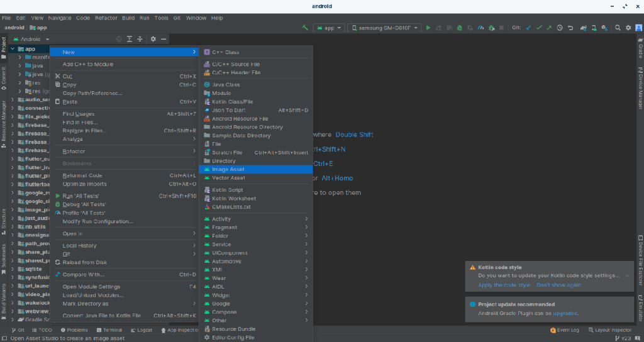Click Apply the code style link
The image size is (644, 342).
504,285
